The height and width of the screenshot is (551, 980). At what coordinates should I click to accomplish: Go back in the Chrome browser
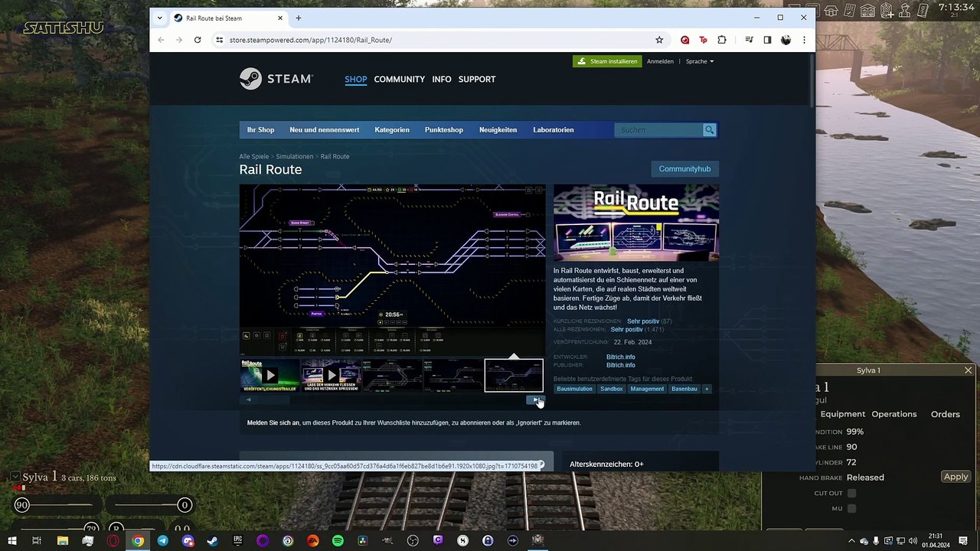161,40
